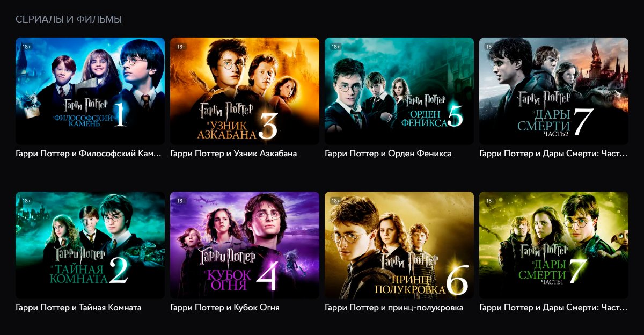This screenshot has width=644, height=335.
Task: Open the Дары Смерти Часть 2 poster
Action: [x=554, y=91]
